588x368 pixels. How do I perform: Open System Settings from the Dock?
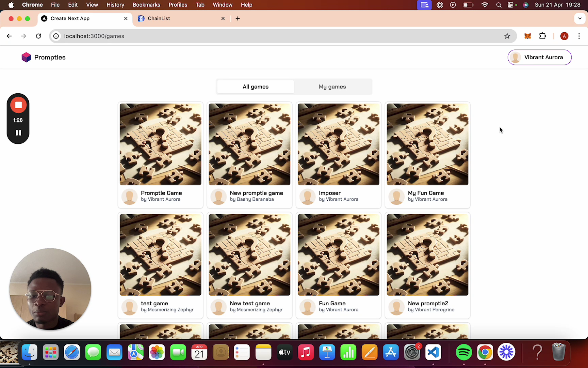click(x=412, y=352)
